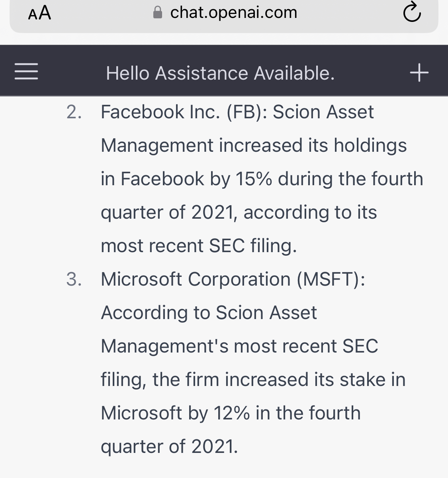This screenshot has height=478, width=448.
Task: Click the 'Microsoft Corporation (MSFT):' text
Action: pos(233,279)
